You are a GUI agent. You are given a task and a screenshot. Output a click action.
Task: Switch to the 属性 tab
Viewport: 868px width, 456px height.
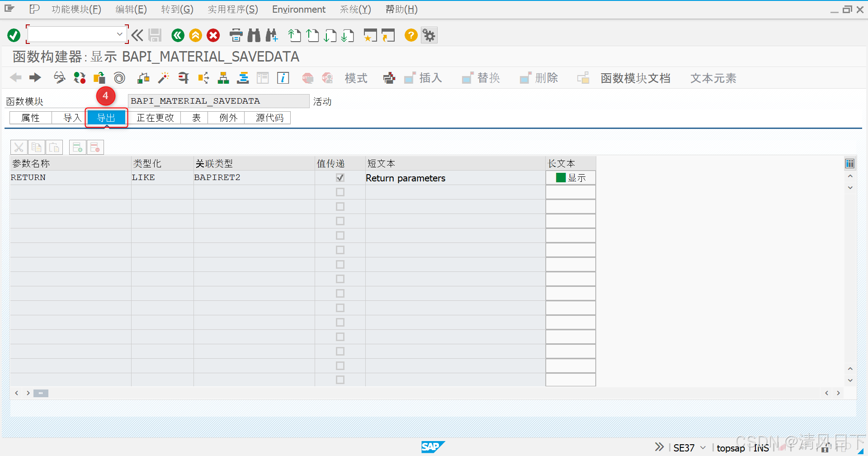coord(31,118)
